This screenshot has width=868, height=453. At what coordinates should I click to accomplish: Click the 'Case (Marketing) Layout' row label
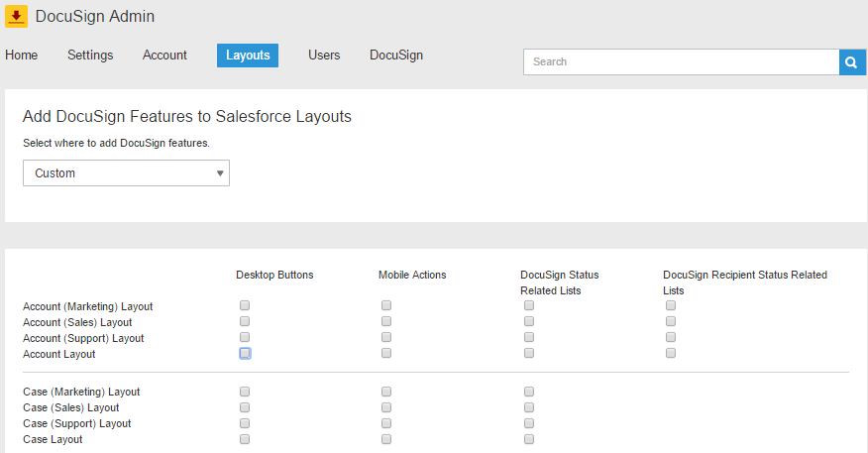(81, 393)
